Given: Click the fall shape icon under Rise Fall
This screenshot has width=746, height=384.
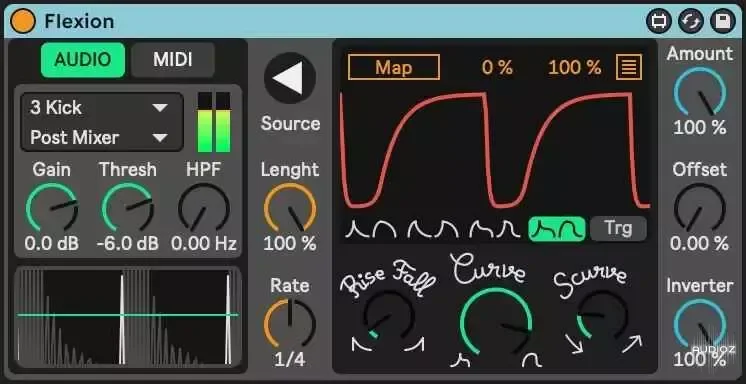Looking at the screenshot, I should (362, 344).
